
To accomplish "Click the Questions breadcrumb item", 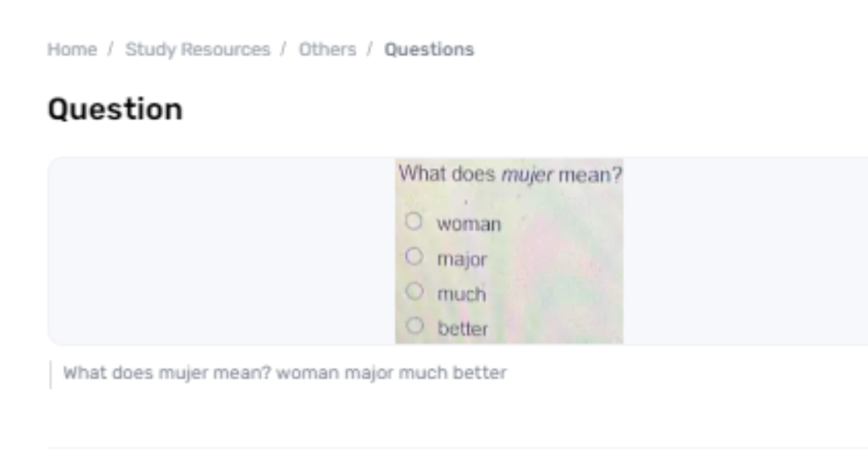I will (429, 50).
